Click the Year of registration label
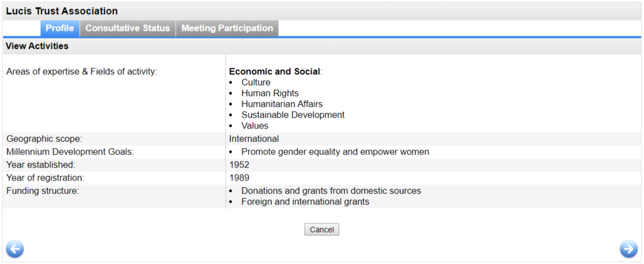 coord(45,178)
